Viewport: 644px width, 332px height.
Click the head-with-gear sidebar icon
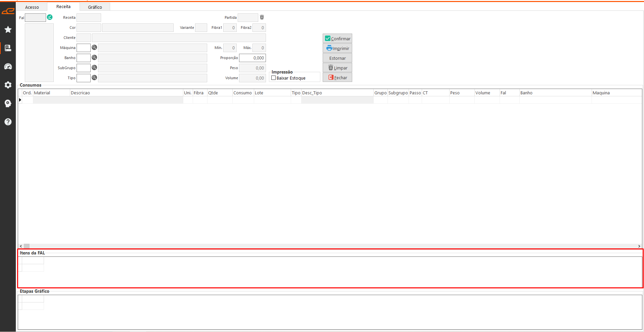point(8,103)
